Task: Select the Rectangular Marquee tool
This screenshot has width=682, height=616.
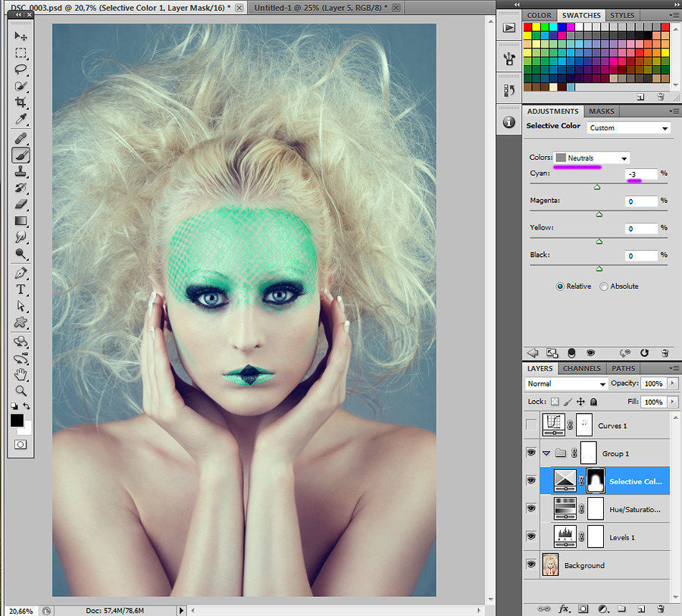Action: pyautogui.click(x=20, y=52)
